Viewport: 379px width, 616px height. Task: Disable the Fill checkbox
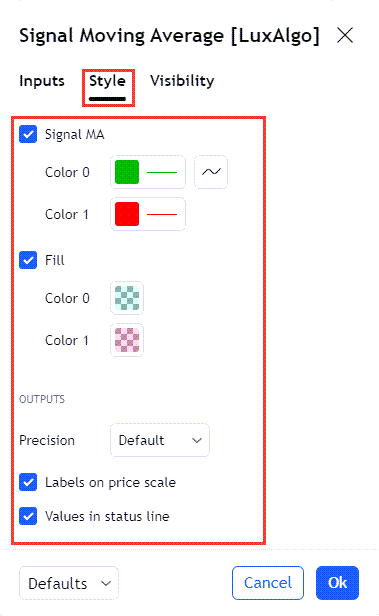pos(28,260)
